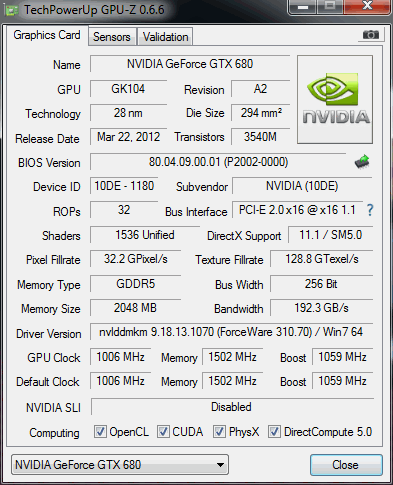Select the Graphics Card tab
The image size is (393, 485).
(x=47, y=35)
